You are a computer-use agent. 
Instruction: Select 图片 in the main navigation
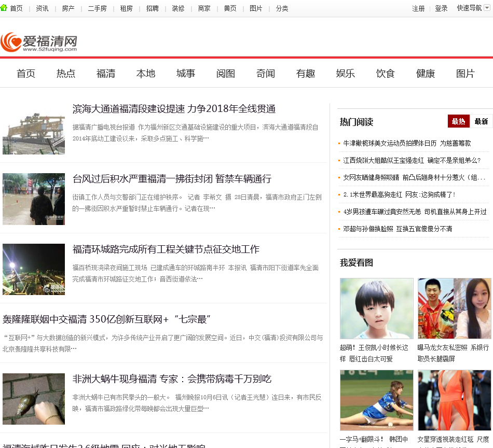click(465, 74)
